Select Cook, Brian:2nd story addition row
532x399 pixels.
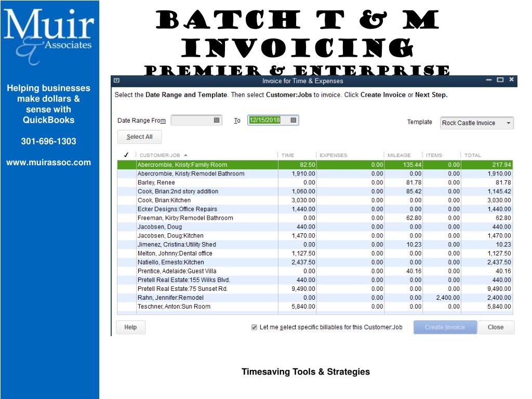(315, 191)
